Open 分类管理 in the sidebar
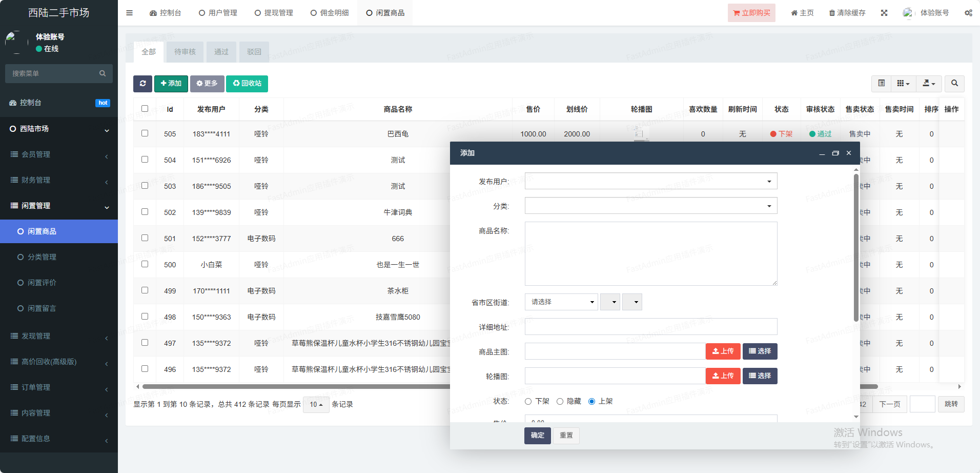This screenshot has height=473, width=980. coord(42,257)
